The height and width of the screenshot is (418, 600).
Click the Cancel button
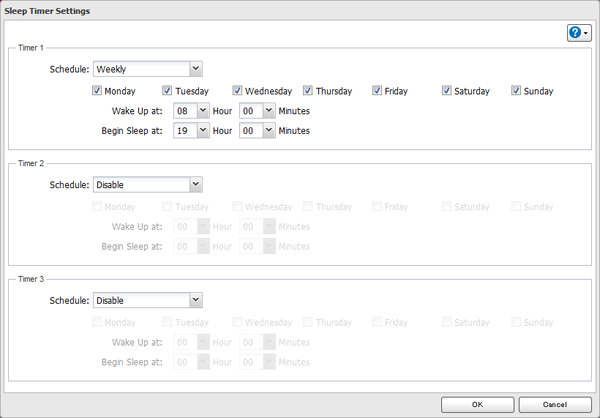point(555,404)
